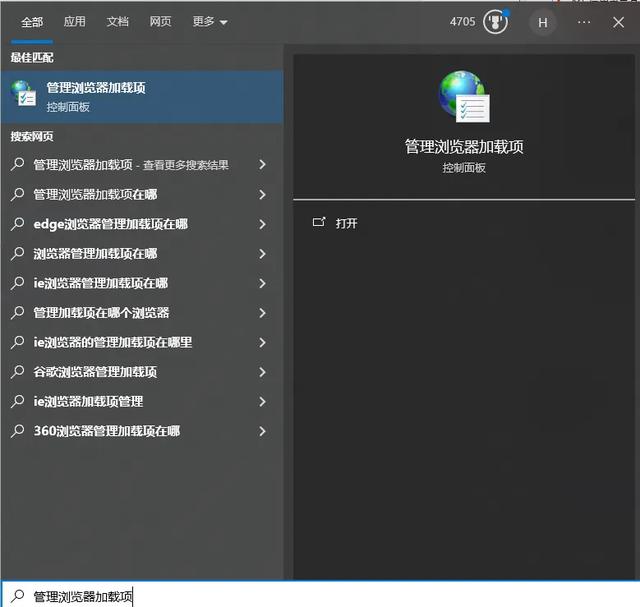
Task: Click search icon beside 查看更多搜索结果
Action: pos(18,164)
